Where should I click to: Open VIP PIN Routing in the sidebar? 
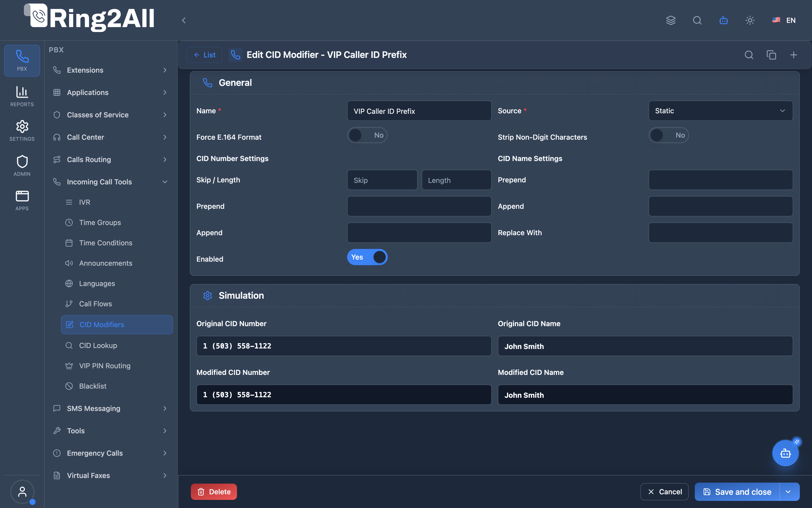pos(117,366)
